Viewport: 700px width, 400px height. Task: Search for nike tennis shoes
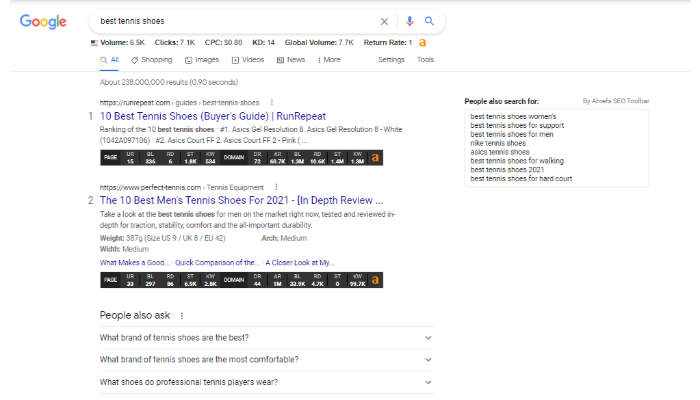pos(498,143)
